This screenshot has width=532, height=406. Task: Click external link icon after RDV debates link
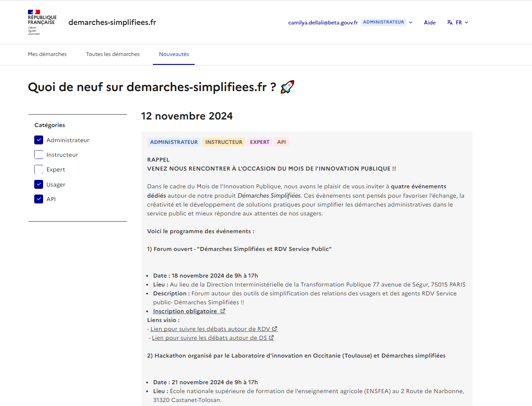[275, 329]
